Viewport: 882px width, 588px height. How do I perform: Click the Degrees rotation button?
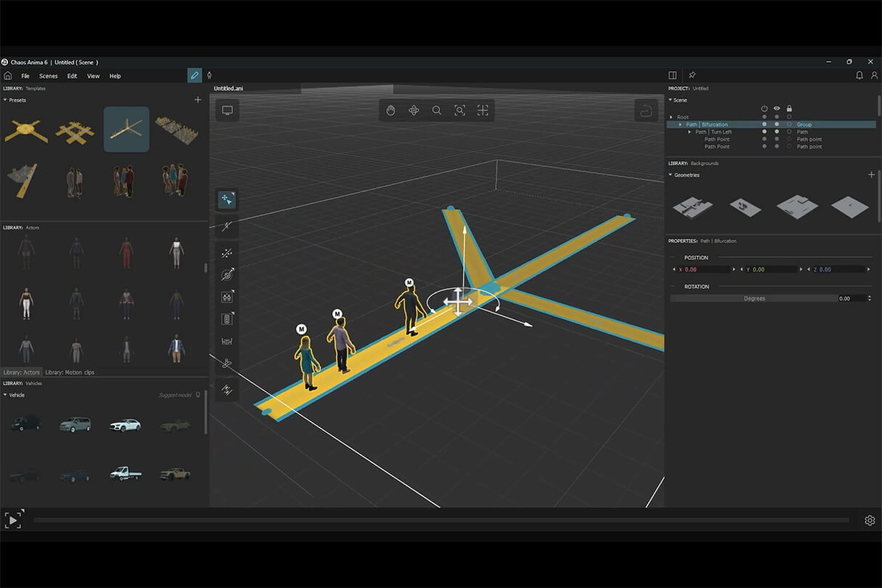754,298
